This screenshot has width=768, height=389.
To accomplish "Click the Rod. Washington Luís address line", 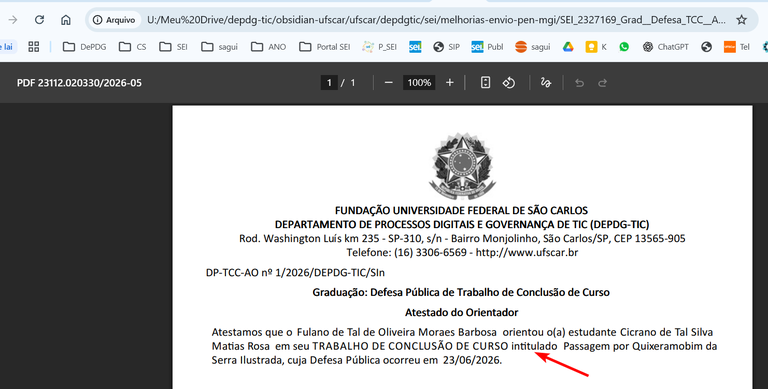I will [x=462, y=239].
